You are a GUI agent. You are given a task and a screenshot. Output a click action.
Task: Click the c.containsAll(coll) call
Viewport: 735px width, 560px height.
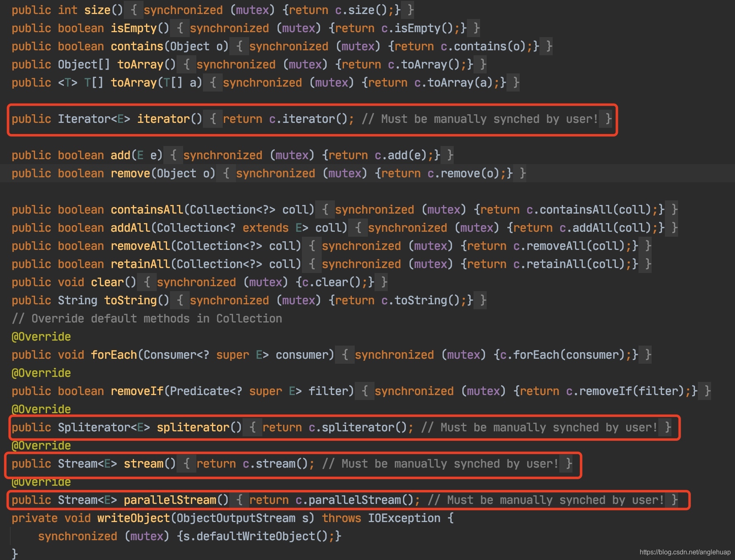pyautogui.click(x=589, y=209)
